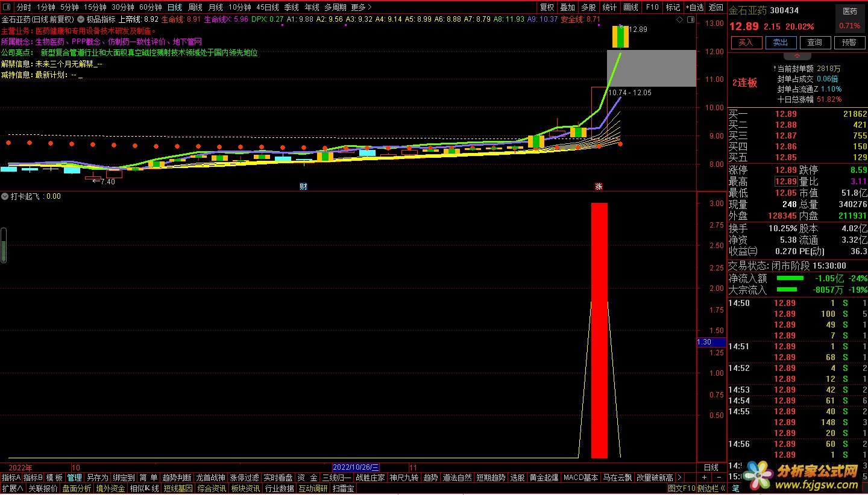868x495 pixels.
Task: Click the side panel icon beside the diamond
Action: [691, 19]
